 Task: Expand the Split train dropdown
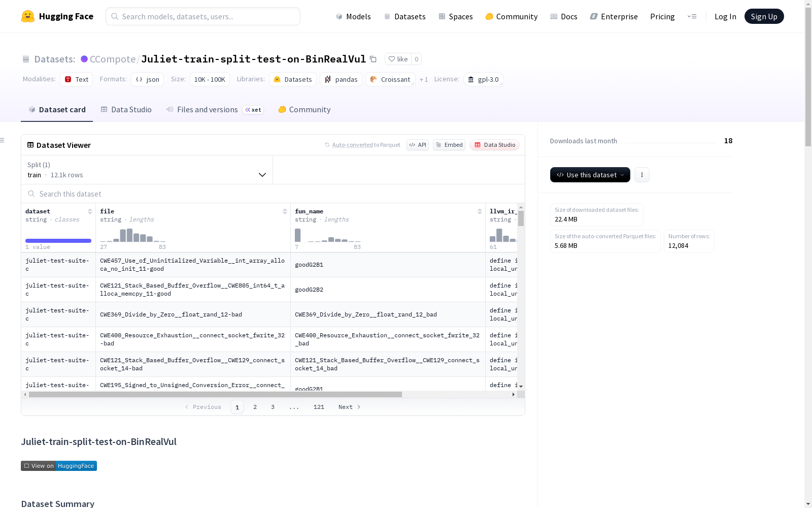pos(147,170)
